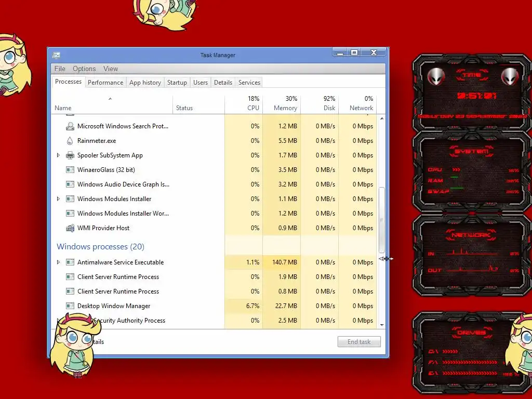This screenshot has height=399, width=532.
Task: Click the 1.1% CPU value
Action: (253, 262)
